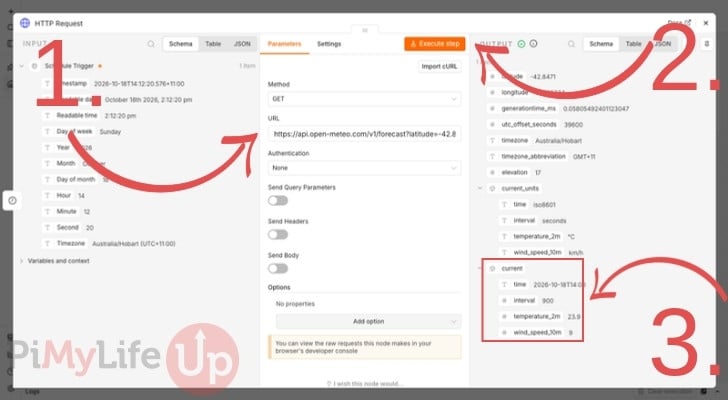728x400 pixels.
Task: Click the text type icon beside Day of month
Action: tap(47, 179)
